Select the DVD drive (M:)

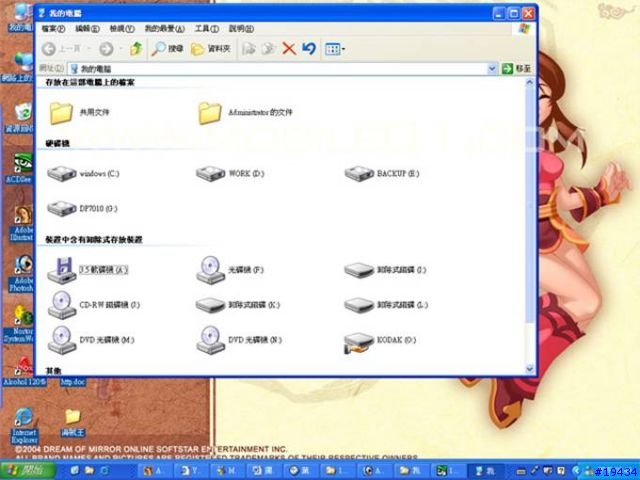point(91,340)
